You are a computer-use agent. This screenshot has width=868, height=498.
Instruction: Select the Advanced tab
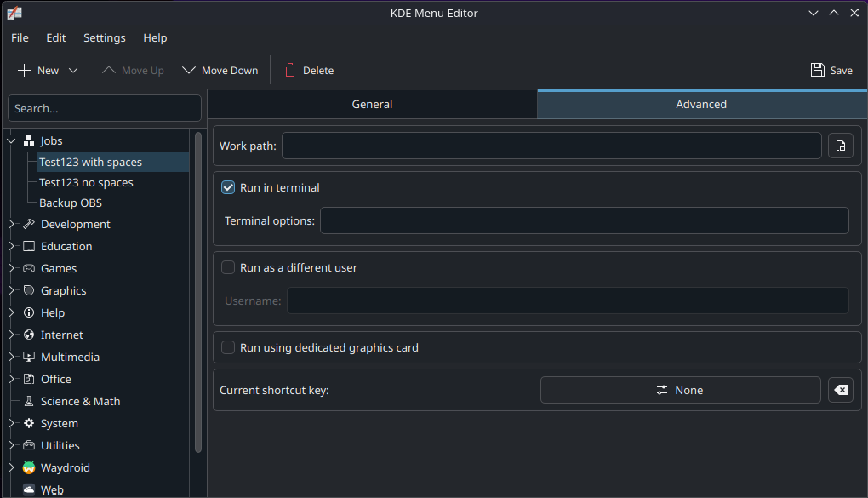pyautogui.click(x=701, y=104)
